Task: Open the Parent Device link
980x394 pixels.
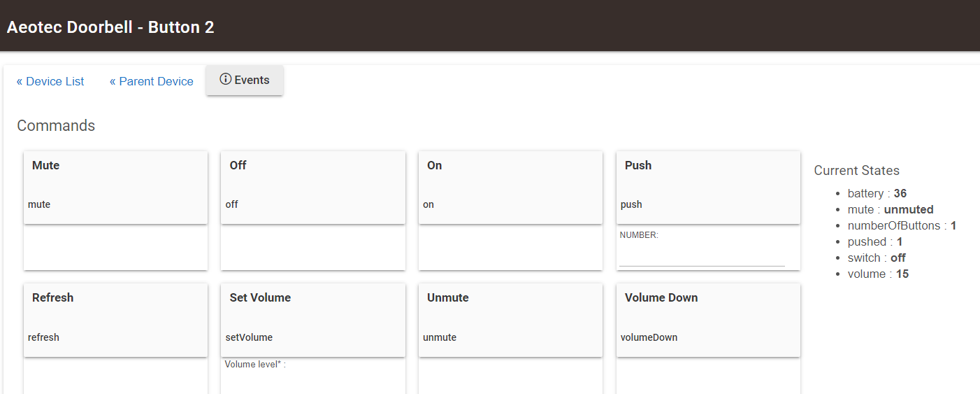Action: tap(152, 81)
